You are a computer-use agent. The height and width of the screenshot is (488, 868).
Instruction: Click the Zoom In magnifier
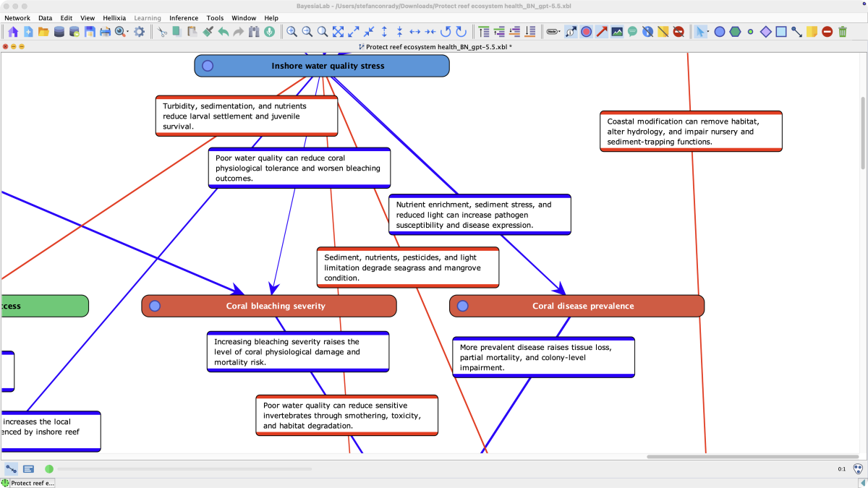tap(292, 32)
